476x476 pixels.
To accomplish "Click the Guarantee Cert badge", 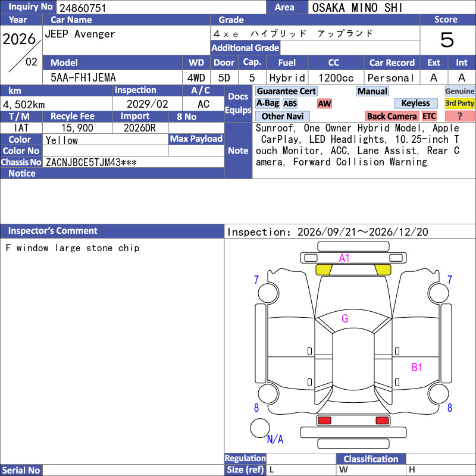I will click(286, 91).
